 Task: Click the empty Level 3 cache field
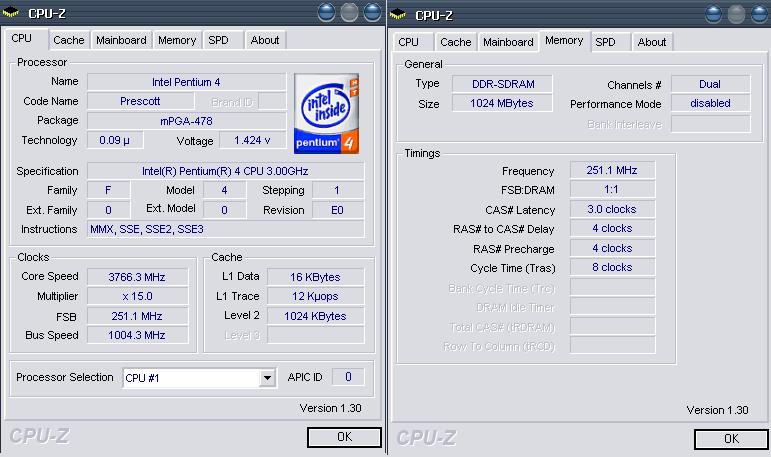tap(315, 335)
